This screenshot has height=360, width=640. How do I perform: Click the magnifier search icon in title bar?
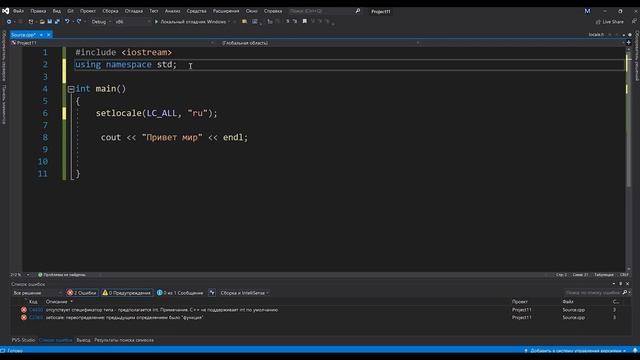(358, 11)
